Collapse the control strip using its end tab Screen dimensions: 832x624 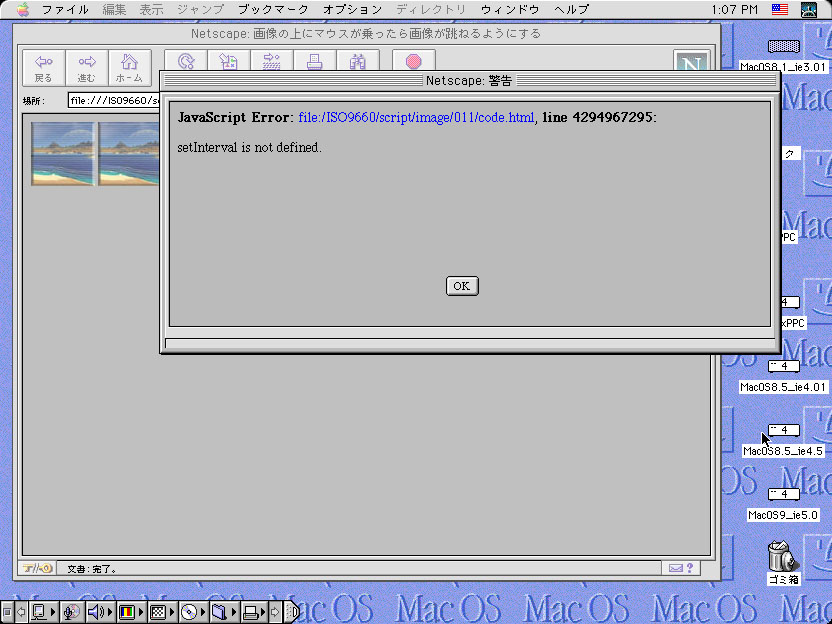tap(292, 612)
